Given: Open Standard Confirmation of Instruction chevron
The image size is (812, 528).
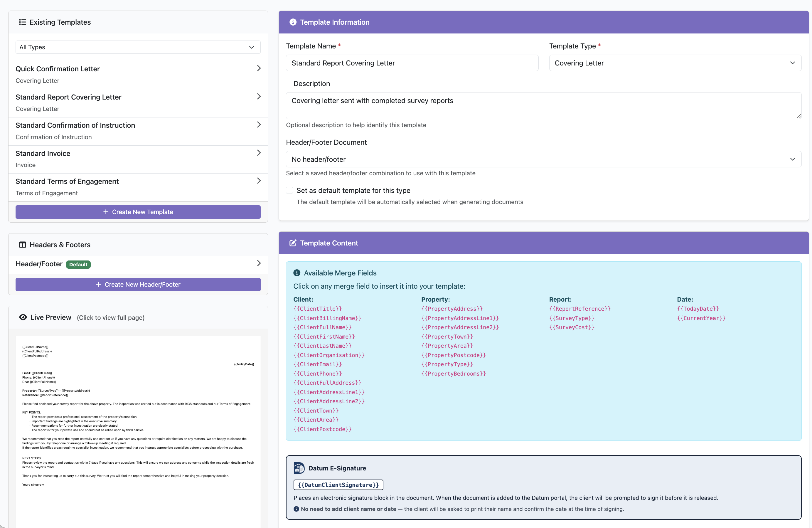Looking at the screenshot, I should coord(259,125).
